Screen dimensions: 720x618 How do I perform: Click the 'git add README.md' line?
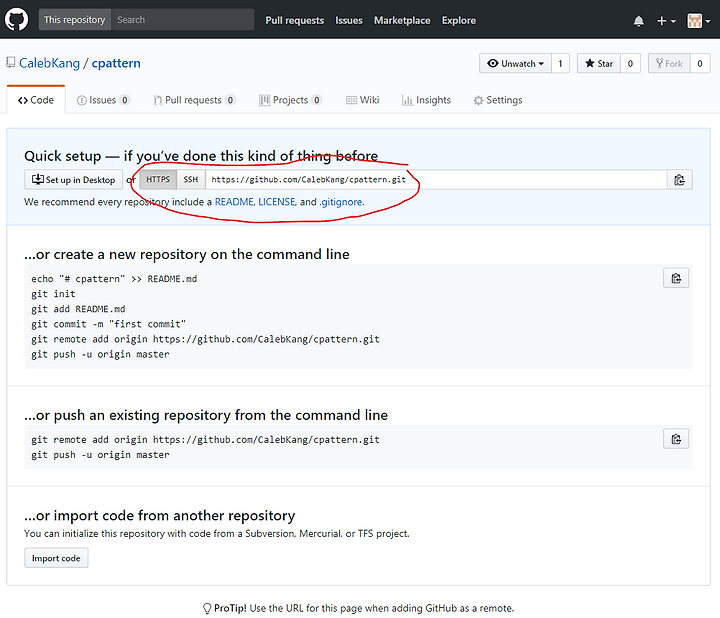pyautogui.click(x=78, y=309)
